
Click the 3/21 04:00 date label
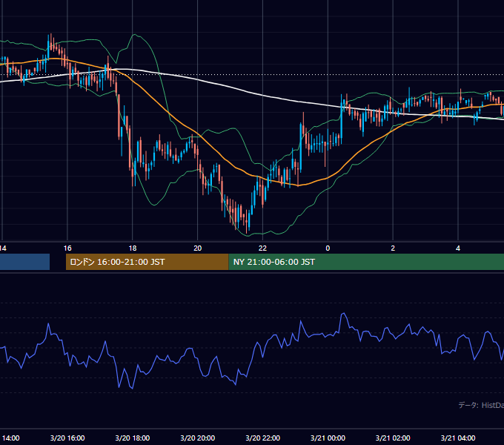[458, 438]
